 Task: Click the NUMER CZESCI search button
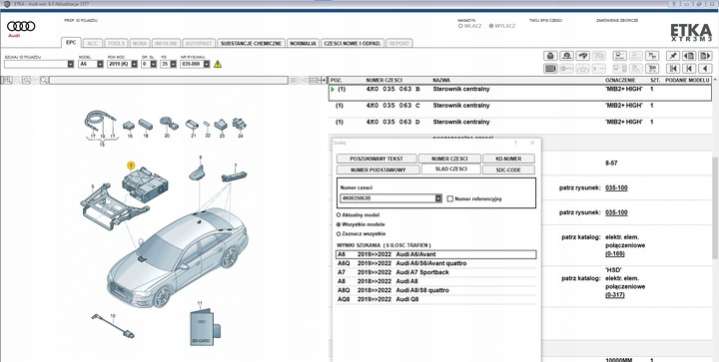click(449, 159)
